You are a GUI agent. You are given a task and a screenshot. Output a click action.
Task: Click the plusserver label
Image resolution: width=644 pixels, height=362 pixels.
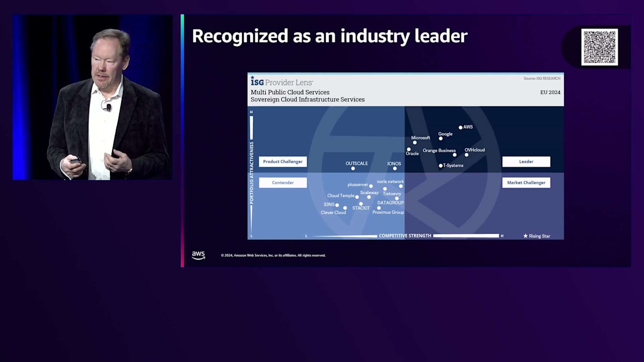point(358,184)
